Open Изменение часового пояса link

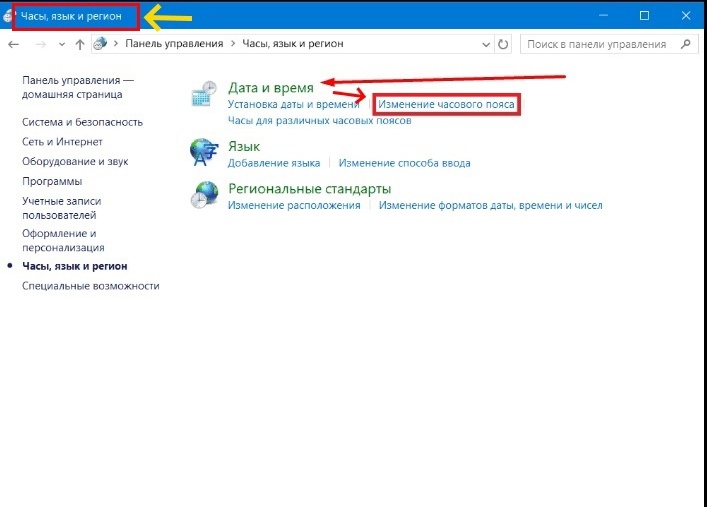[x=446, y=104]
